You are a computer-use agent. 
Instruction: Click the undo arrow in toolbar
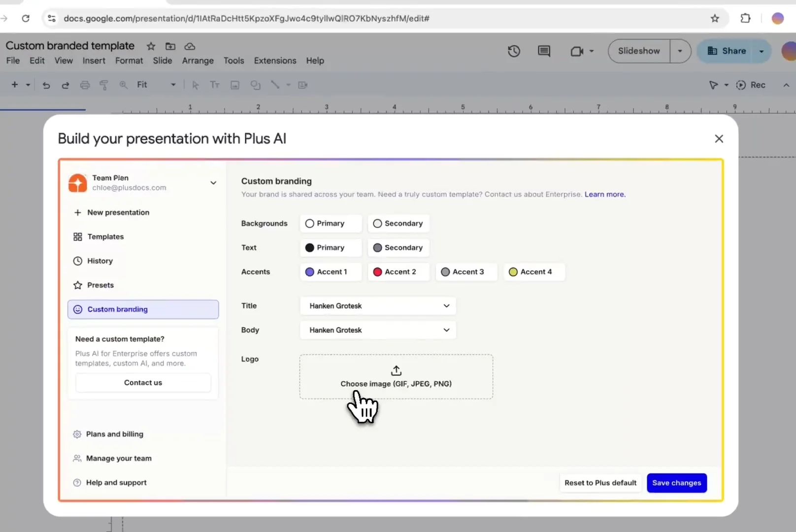[46, 85]
